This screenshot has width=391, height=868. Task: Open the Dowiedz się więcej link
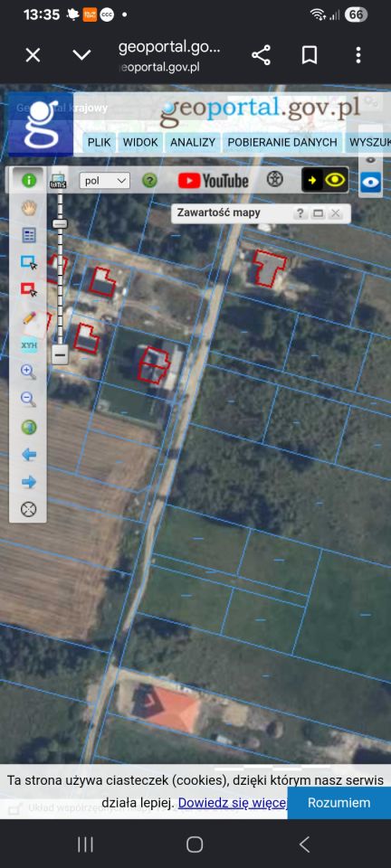pyautogui.click(x=233, y=803)
